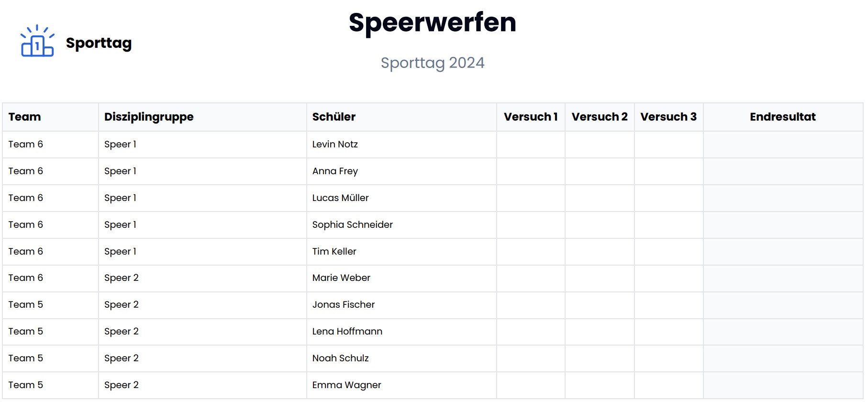The height and width of the screenshot is (402, 868).
Task: Click the Sporttag podium logo icon
Action: pyautogui.click(x=37, y=42)
